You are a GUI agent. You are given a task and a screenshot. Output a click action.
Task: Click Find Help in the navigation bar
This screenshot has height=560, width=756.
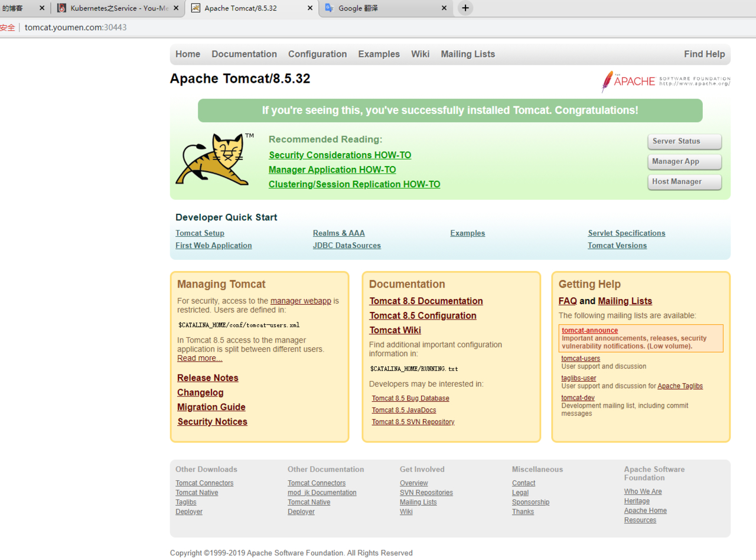click(x=704, y=54)
